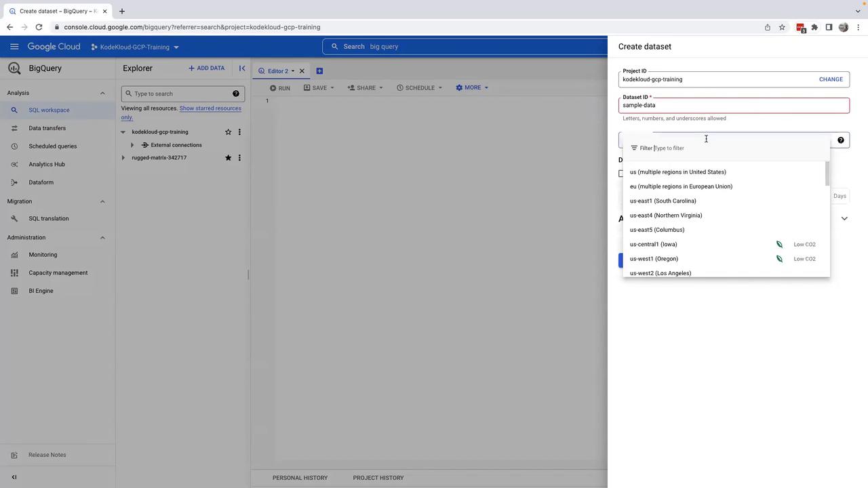This screenshot has width=868, height=488.
Task: Collapse kodekloud-gcp-training tree node
Action: [123, 132]
